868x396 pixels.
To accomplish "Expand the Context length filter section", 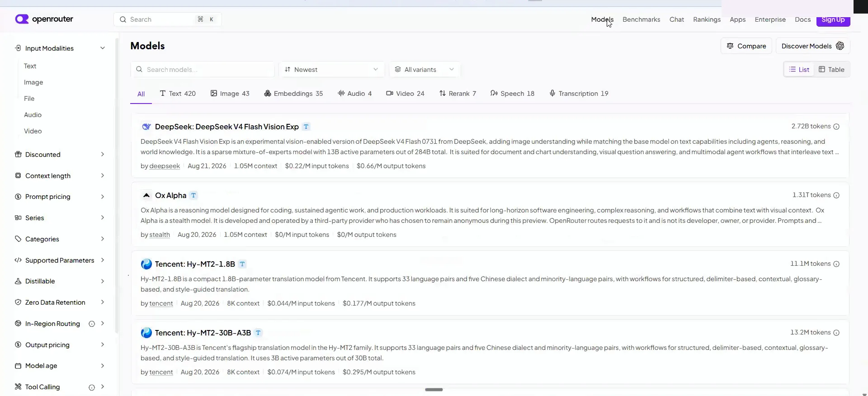I will [x=60, y=176].
